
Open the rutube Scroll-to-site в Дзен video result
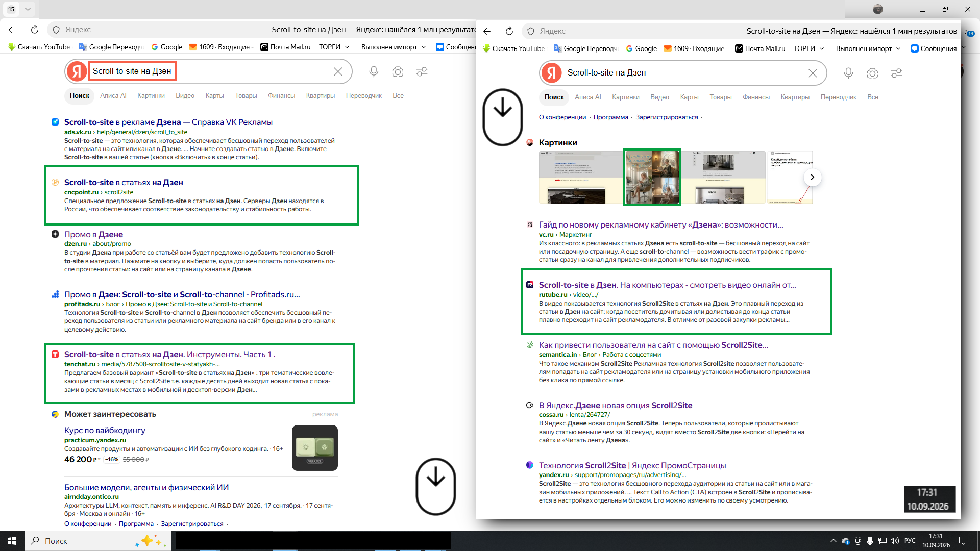(667, 285)
